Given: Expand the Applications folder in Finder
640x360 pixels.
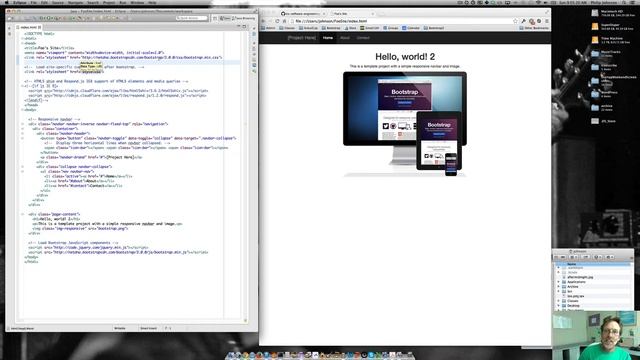Looking at the screenshot, I should pyautogui.click(x=559, y=282).
